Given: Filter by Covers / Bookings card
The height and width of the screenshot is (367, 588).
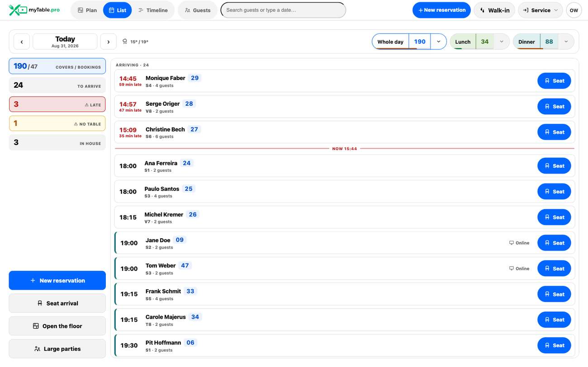Looking at the screenshot, I should 57,66.
